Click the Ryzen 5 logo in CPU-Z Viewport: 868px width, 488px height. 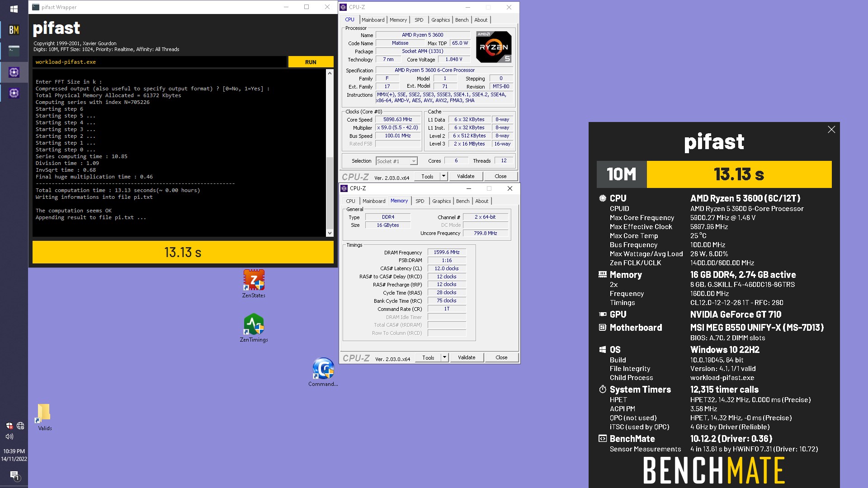pos(493,47)
